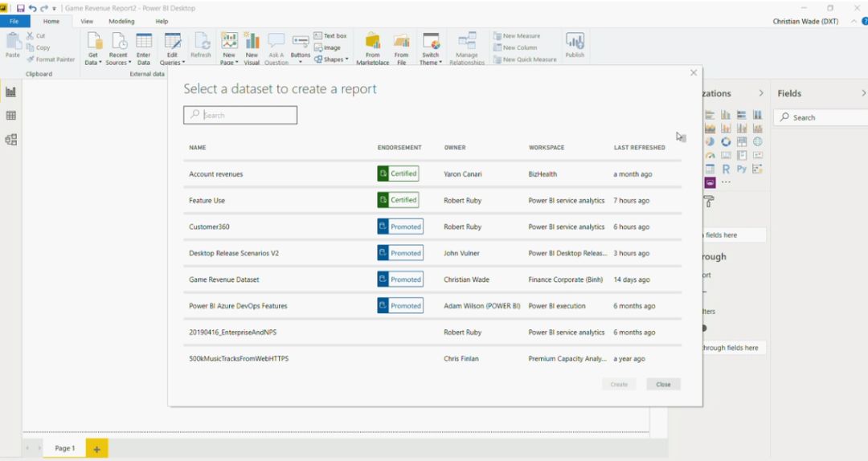Viewport: 868px width, 461px height.
Task: Open the Shapes dropdown
Action: tap(332, 59)
